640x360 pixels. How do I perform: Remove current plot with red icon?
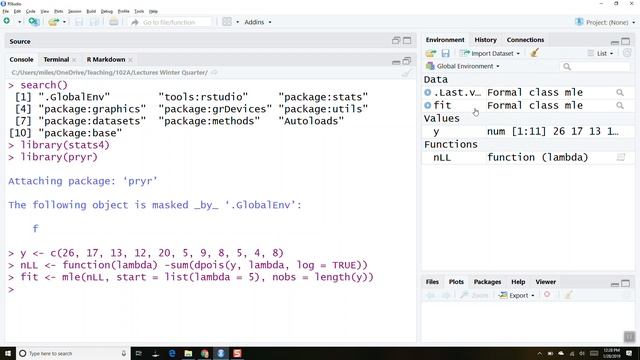click(x=547, y=295)
